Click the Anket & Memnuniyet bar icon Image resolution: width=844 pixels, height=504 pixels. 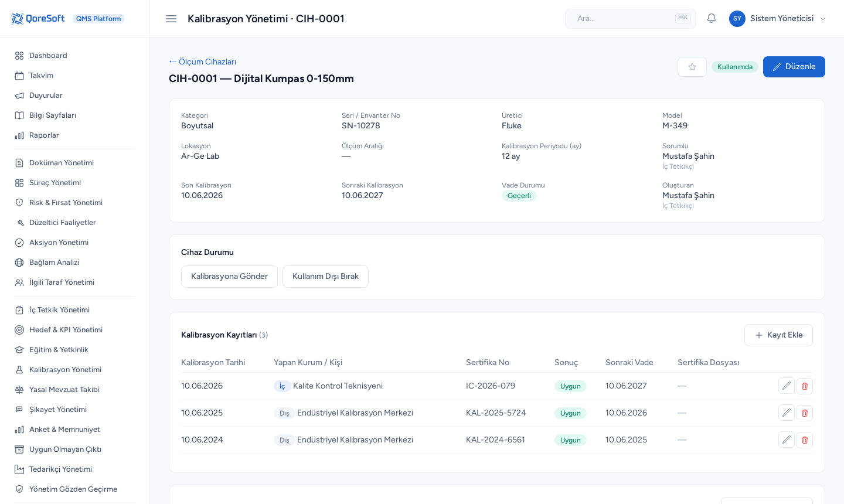pos(19,430)
